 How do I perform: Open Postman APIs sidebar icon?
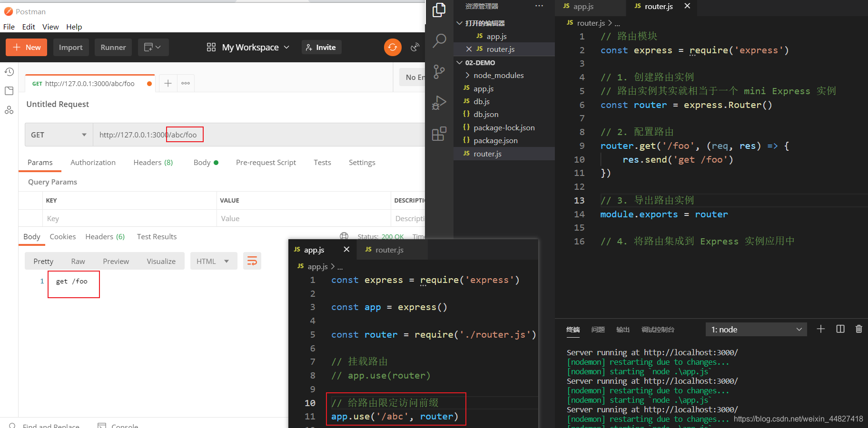9,110
